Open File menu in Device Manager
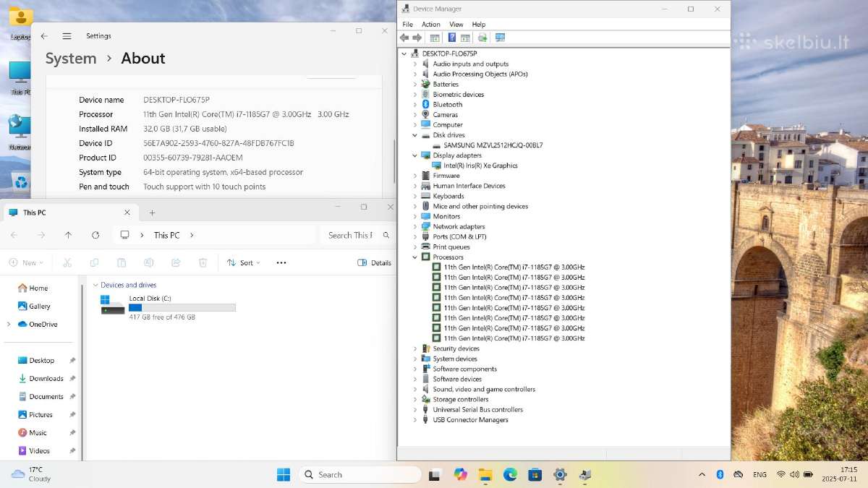This screenshot has width=868, height=488. (x=408, y=25)
